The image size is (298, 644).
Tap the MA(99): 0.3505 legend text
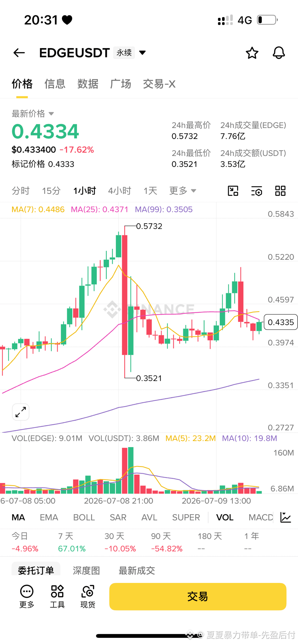coord(164,210)
